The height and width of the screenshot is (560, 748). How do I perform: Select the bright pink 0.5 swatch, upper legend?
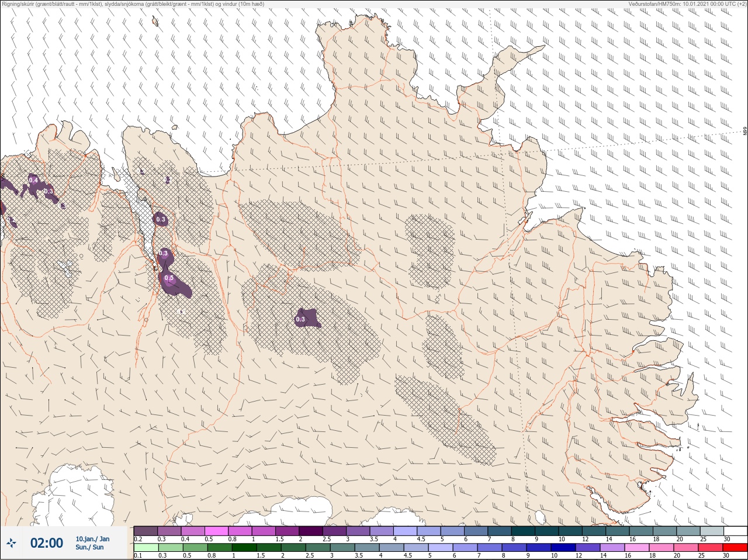point(217,531)
